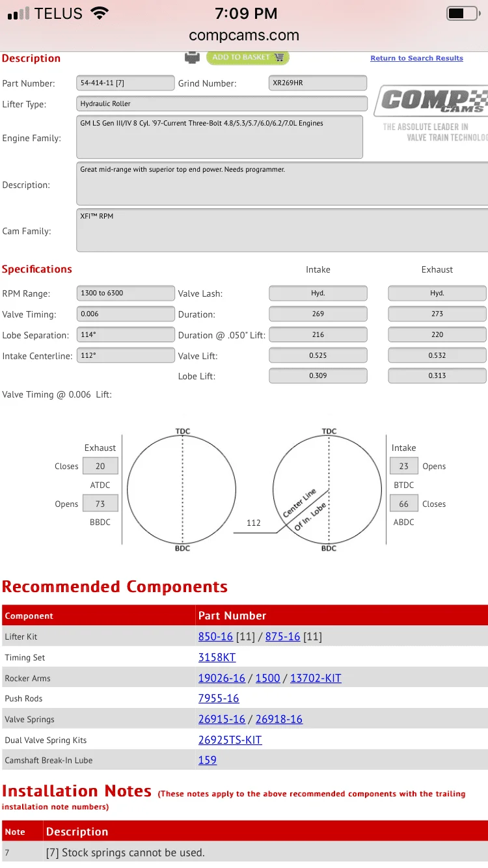Click the Component column header

click(x=98, y=616)
